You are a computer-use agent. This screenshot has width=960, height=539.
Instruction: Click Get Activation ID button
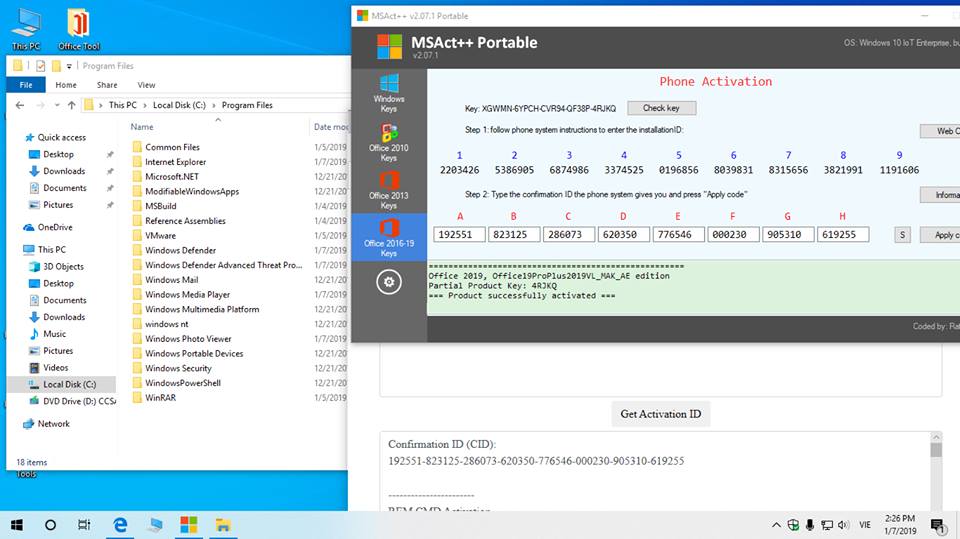[x=661, y=414]
